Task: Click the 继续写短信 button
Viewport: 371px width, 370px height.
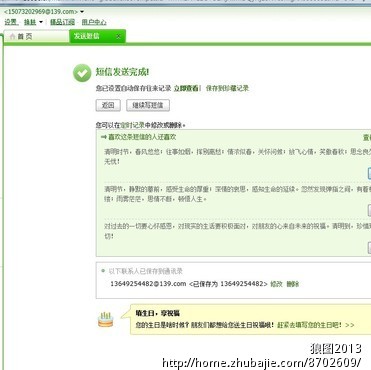Action: pos(148,105)
